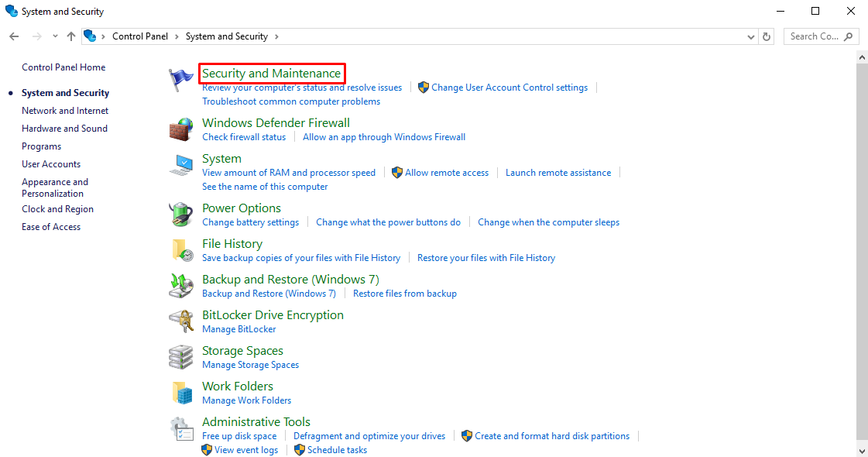Open the Recent locations dropdown arrow
Viewport: 868px width, 457px height.
(x=55, y=36)
